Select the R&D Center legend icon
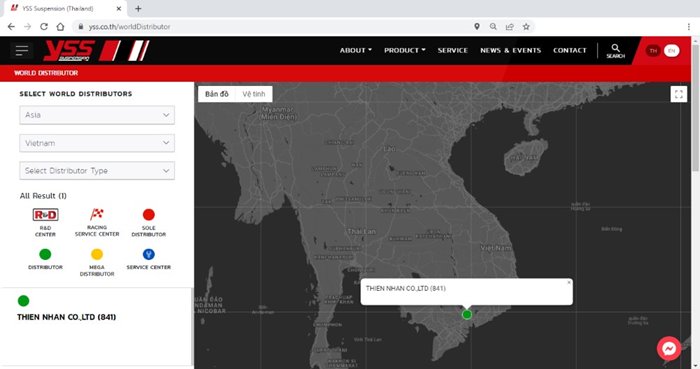The width and height of the screenshot is (700, 369). [x=46, y=215]
